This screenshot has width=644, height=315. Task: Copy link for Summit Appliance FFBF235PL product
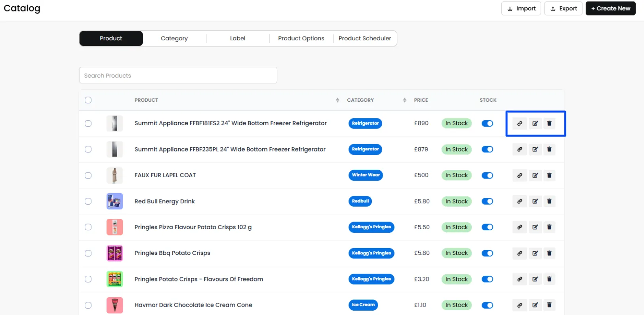coord(520,149)
